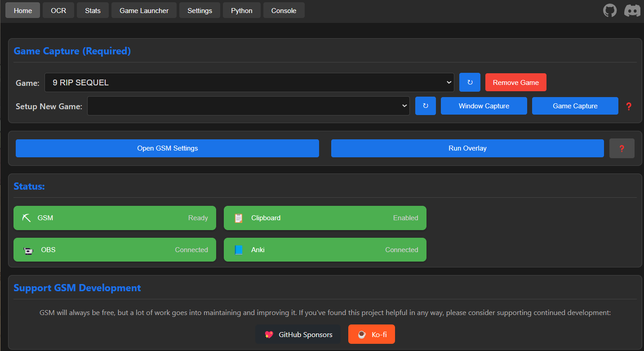Open the GitHub icon link
This screenshot has width=644, height=351.
(x=610, y=10)
